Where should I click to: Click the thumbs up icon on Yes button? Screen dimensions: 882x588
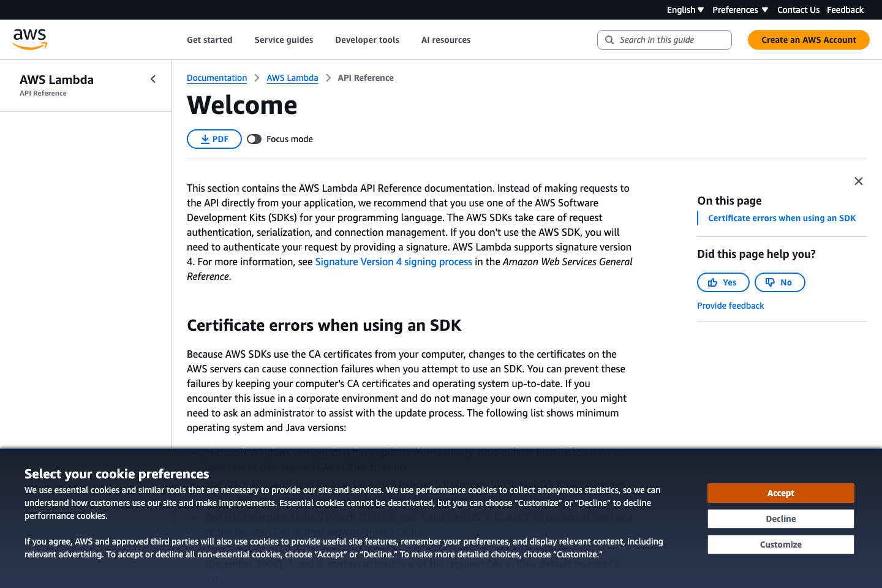[714, 282]
